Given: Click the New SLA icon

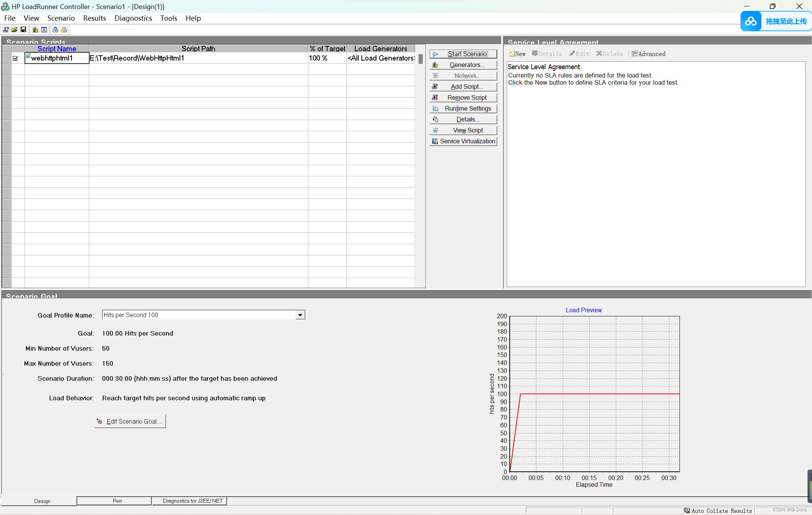Looking at the screenshot, I should (517, 54).
